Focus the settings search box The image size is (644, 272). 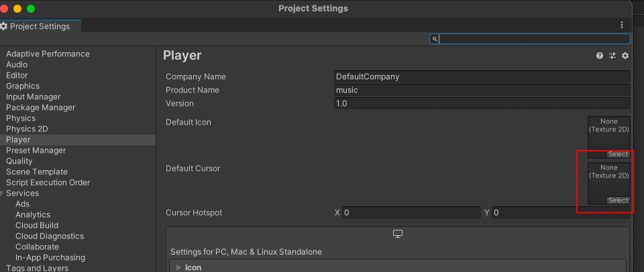tap(530, 39)
